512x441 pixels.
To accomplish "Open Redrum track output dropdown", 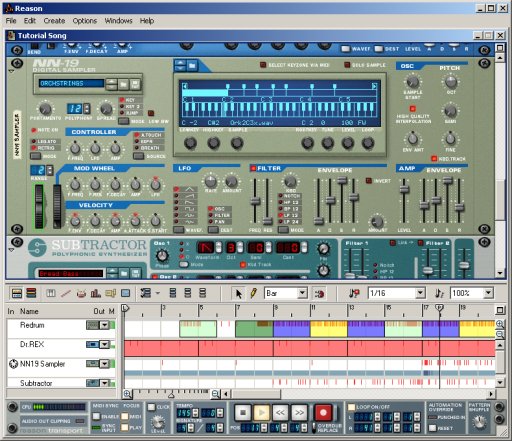I will (x=105, y=325).
